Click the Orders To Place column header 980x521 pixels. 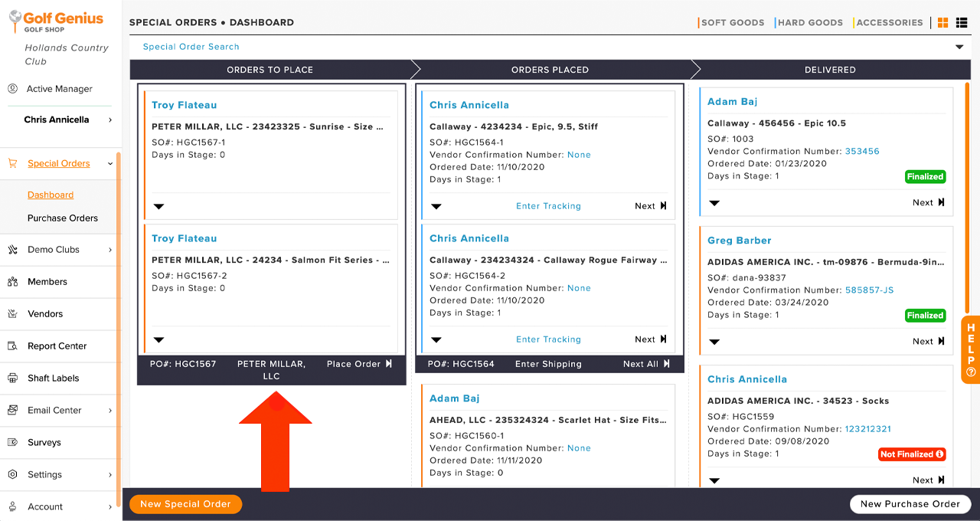point(270,70)
